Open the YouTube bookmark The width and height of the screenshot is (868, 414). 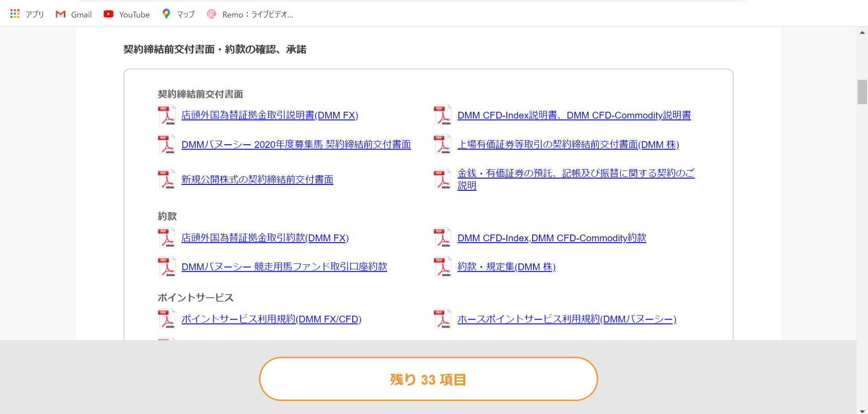click(127, 14)
